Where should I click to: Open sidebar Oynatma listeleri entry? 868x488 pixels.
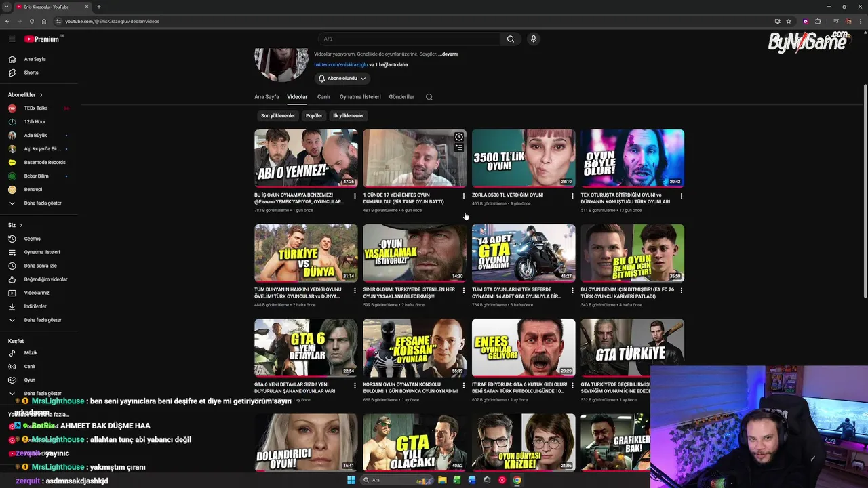39,252
